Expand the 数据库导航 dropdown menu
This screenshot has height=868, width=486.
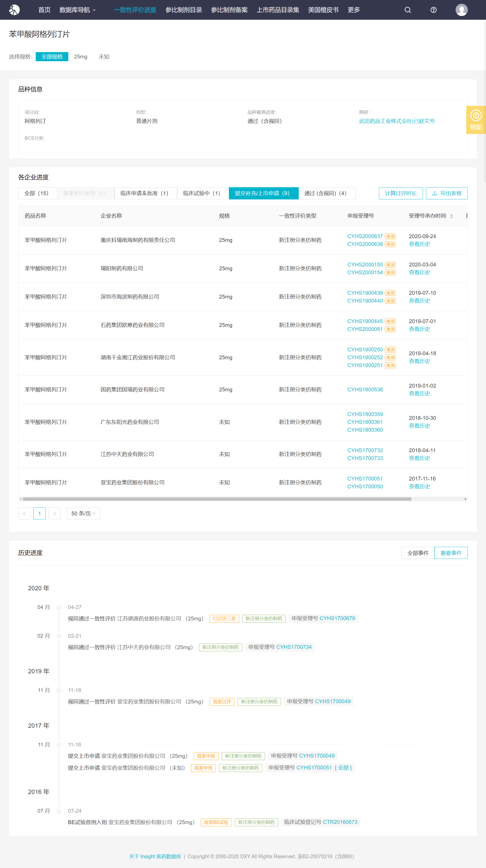[77, 10]
